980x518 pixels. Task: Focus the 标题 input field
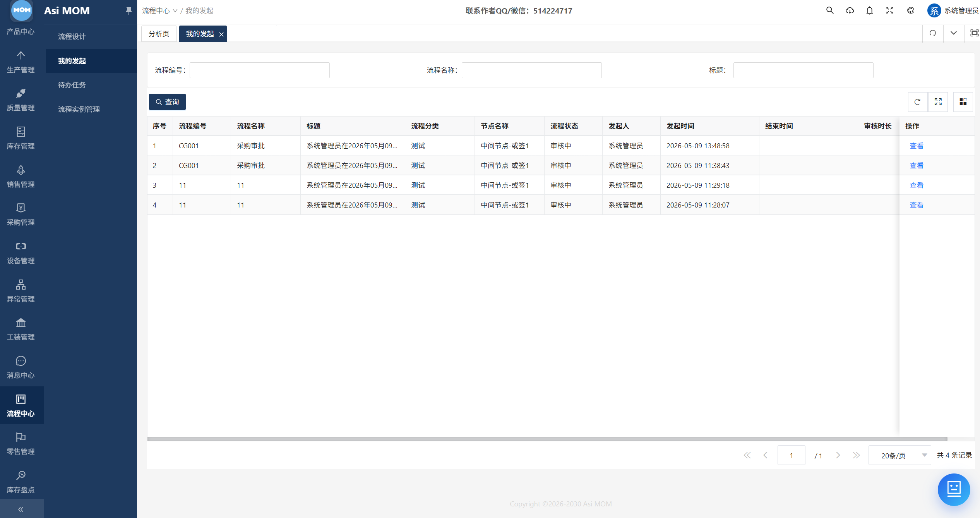point(804,70)
